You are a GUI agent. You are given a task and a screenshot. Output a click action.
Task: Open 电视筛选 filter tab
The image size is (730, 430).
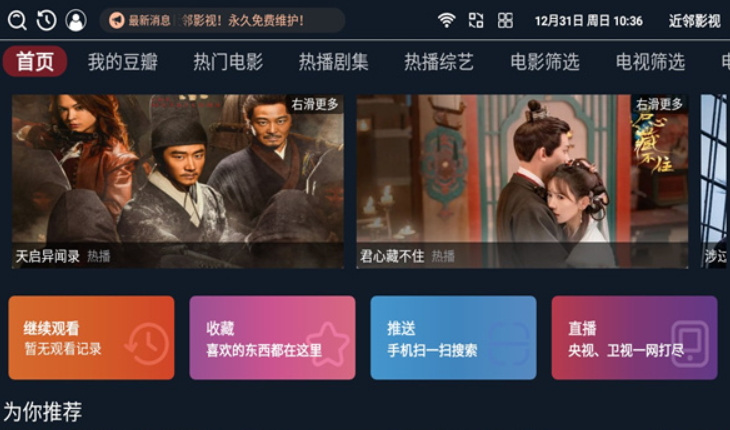click(x=650, y=61)
